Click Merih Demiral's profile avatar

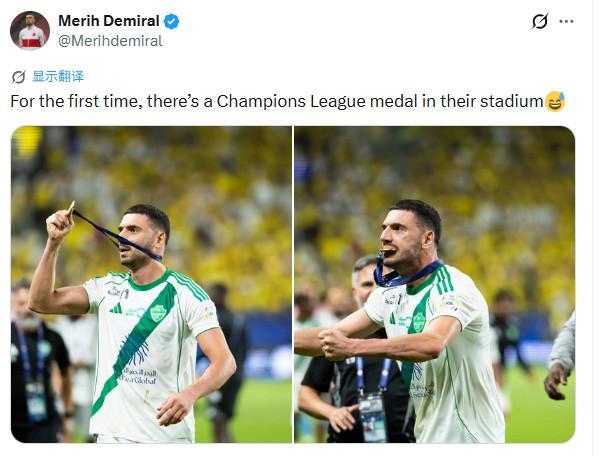click(x=30, y=30)
